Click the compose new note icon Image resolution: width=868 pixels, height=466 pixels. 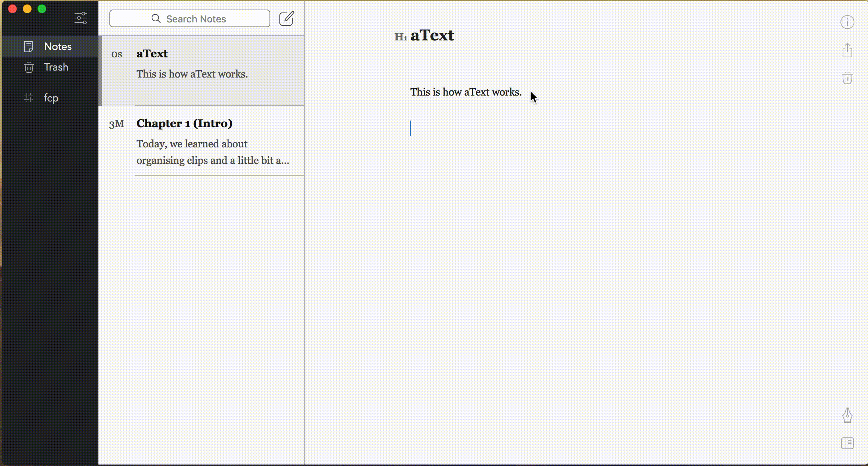(286, 18)
